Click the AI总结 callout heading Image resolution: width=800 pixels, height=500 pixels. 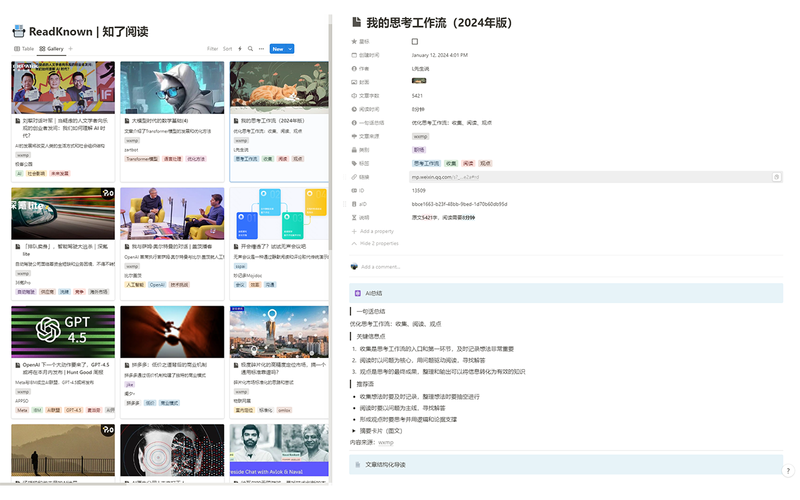click(x=373, y=293)
